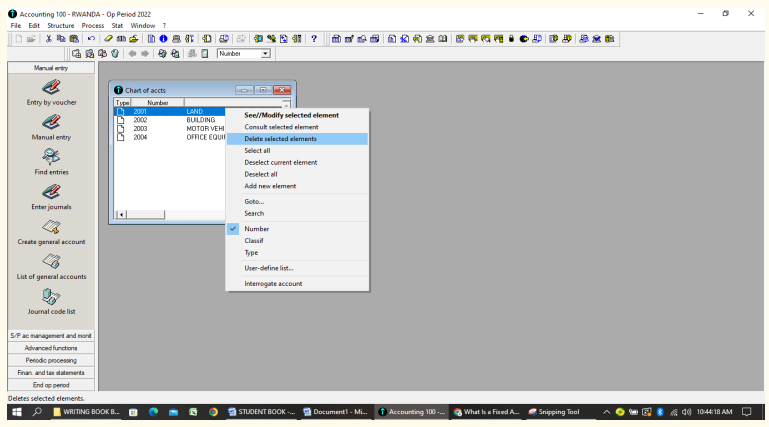Click the padlock toolbar icon

click(x=511, y=39)
